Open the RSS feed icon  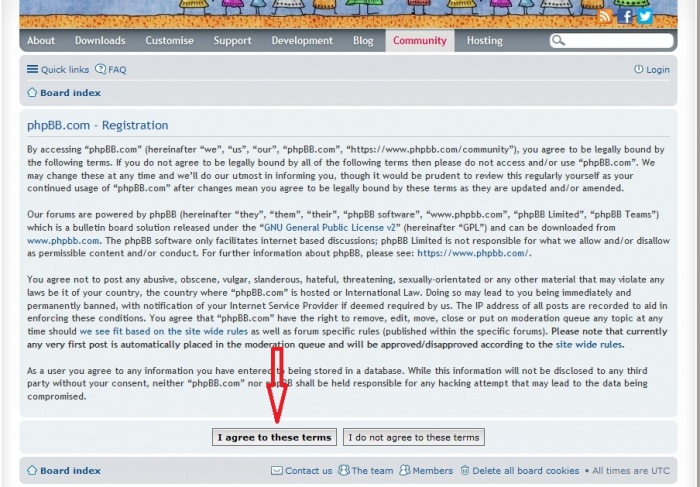pos(604,17)
